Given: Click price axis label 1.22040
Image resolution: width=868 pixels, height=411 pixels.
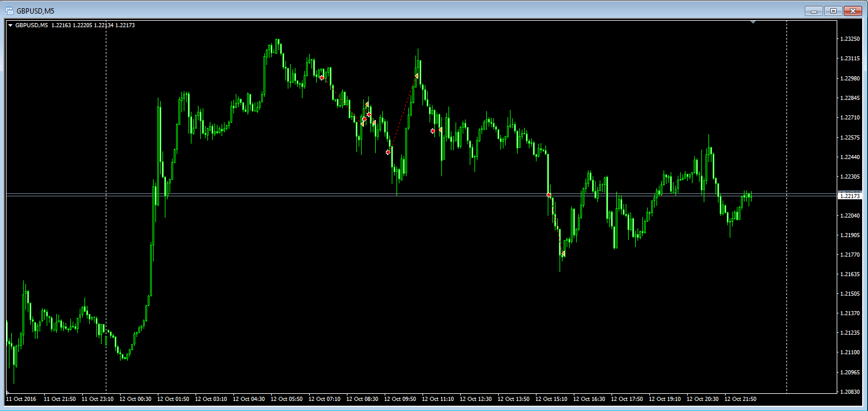Looking at the screenshot, I should click(850, 215).
